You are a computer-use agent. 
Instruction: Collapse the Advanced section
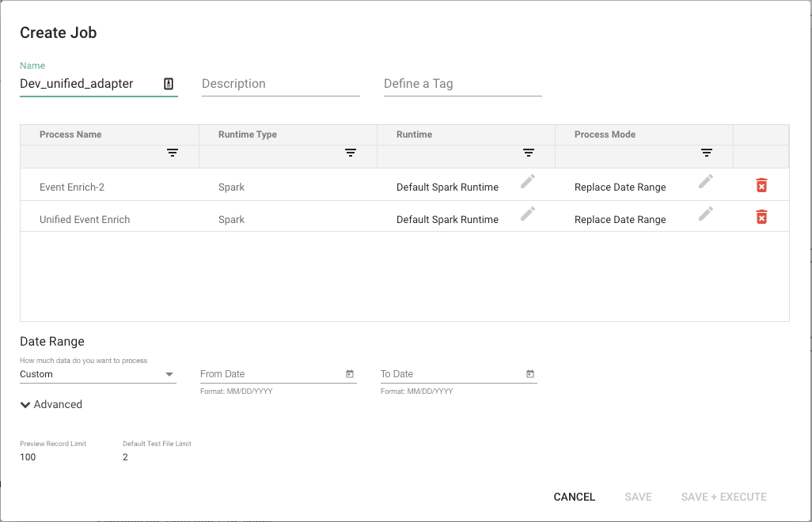51,404
